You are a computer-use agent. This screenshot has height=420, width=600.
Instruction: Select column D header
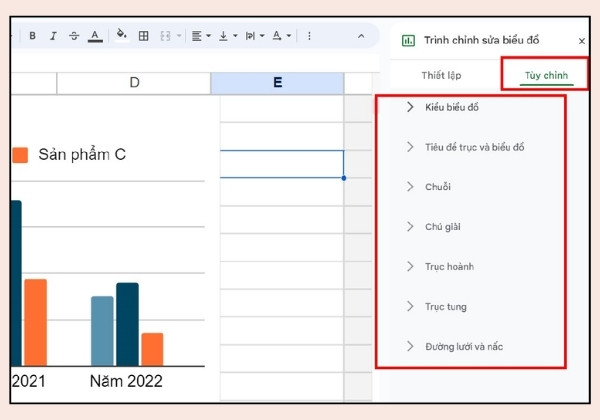(134, 83)
